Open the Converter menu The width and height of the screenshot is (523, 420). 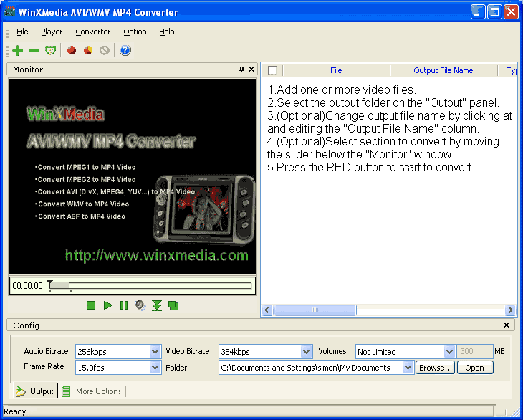[92, 32]
